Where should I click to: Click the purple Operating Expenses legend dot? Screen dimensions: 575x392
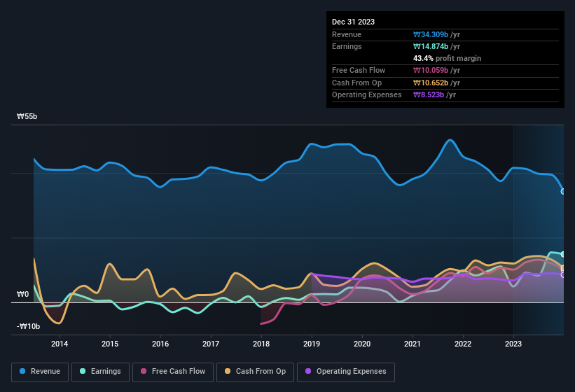[308, 371]
